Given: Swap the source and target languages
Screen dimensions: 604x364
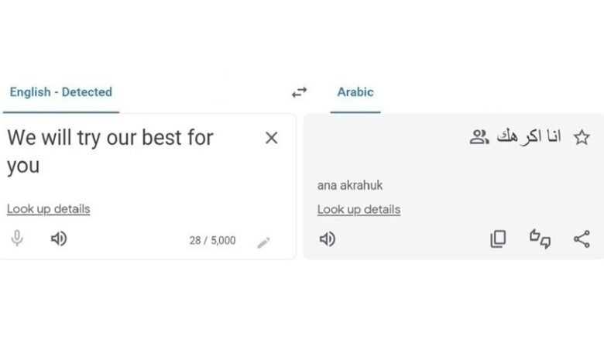Looking at the screenshot, I should [299, 92].
